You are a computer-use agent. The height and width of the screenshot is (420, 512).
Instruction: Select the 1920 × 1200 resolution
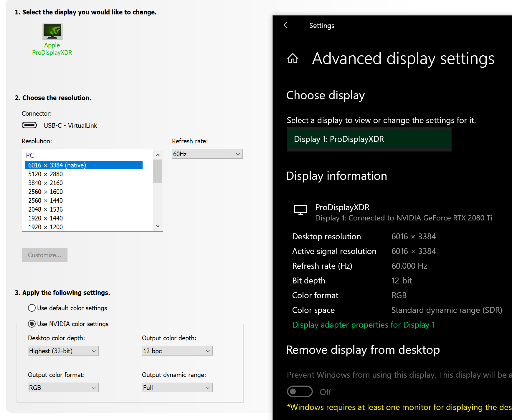45,227
